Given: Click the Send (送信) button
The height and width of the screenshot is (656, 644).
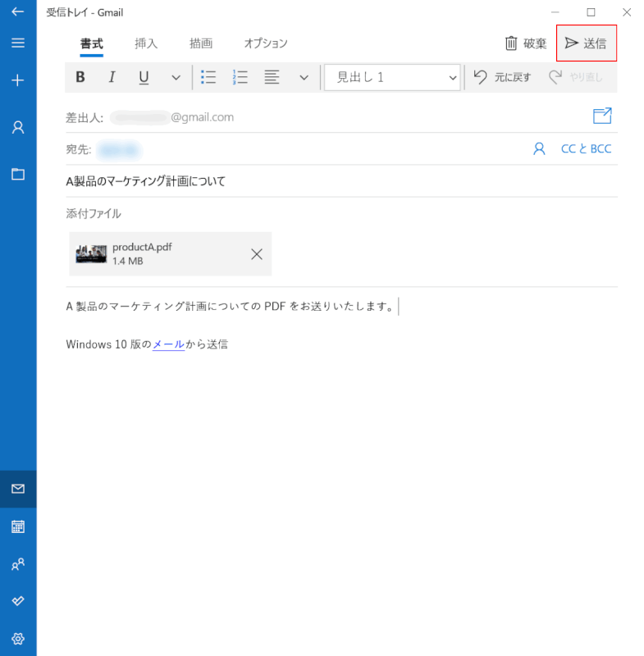Looking at the screenshot, I should [x=586, y=43].
